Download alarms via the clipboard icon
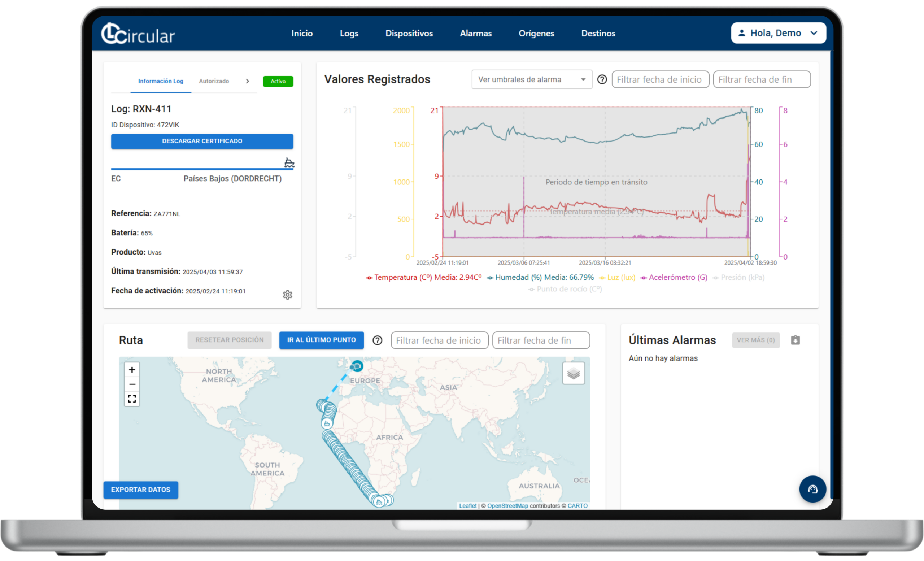The height and width of the screenshot is (561, 924). coord(796,340)
